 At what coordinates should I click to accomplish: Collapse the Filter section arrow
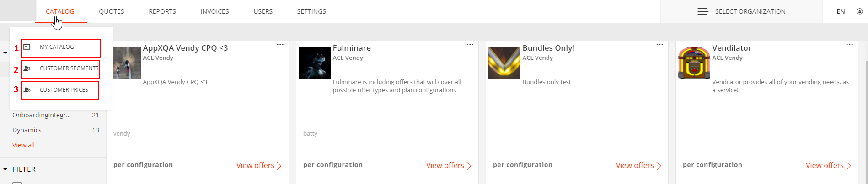click(5, 169)
